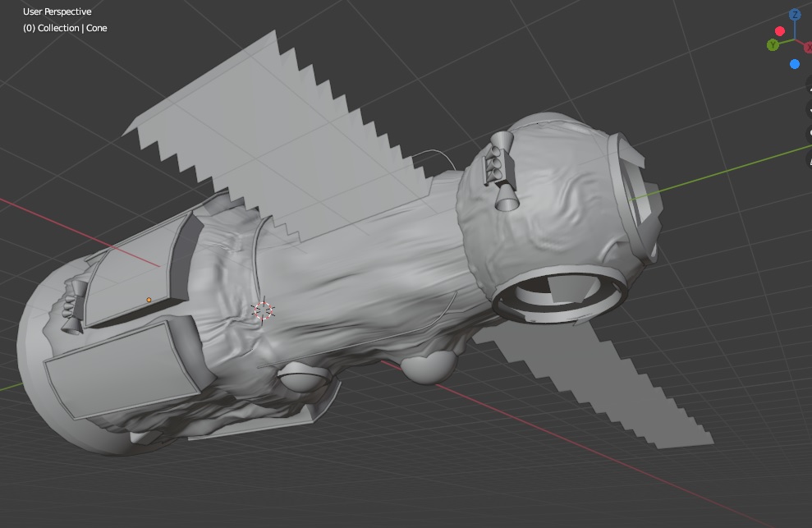
Task: Snap view using the blue Z axis gizmo handle
Action: tap(795, 15)
